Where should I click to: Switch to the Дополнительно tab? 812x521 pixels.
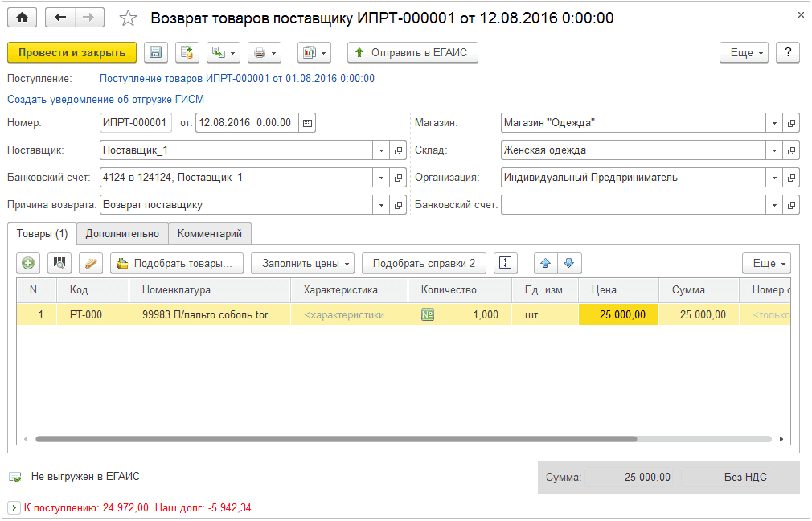122,233
